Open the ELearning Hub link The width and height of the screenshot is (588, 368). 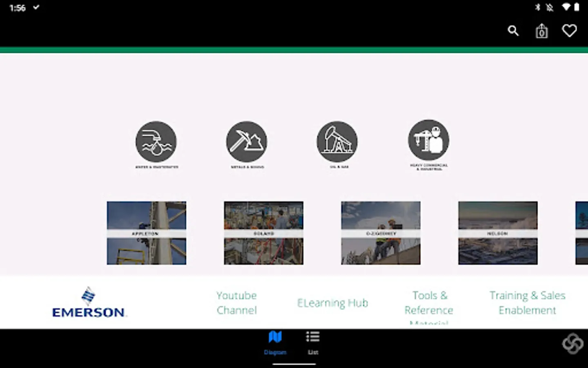tap(333, 303)
